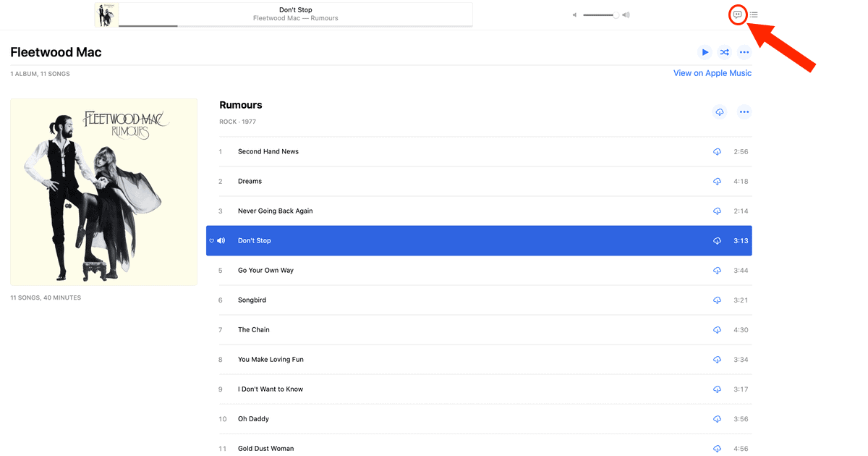Click the now-playing title Don't Stop
868x456 pixels.
coord(296,10)
